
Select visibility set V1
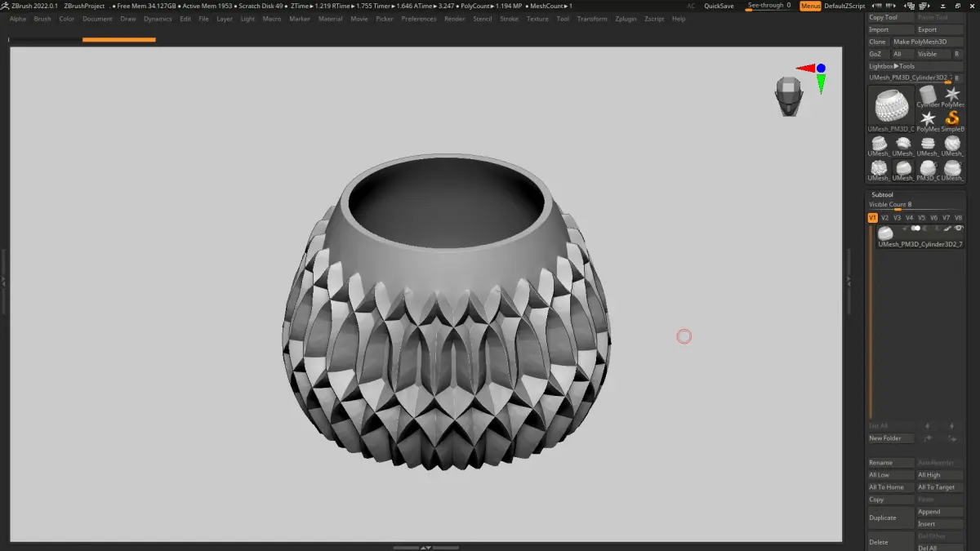coord(872,218)
